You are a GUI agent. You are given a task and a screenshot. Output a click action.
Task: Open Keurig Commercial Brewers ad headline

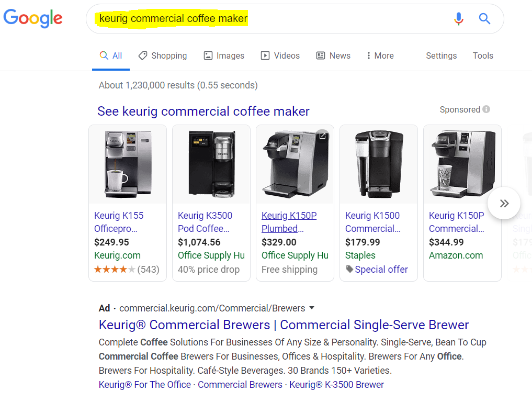tap(284, 325)
